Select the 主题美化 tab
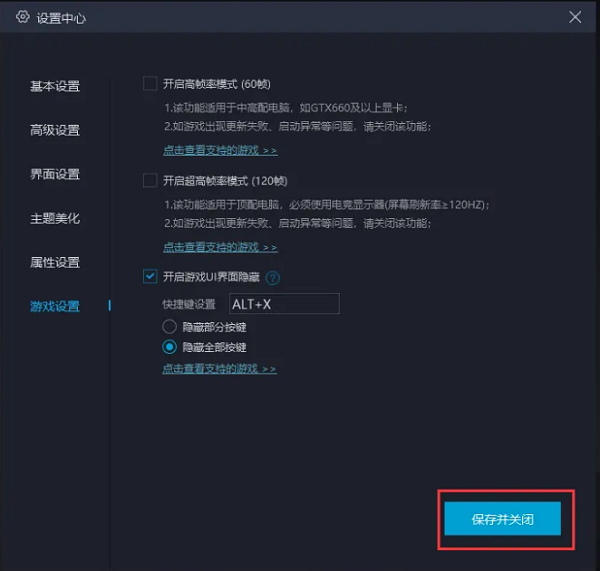The height and width of the screenshot is (571, 600). (55, 218)
